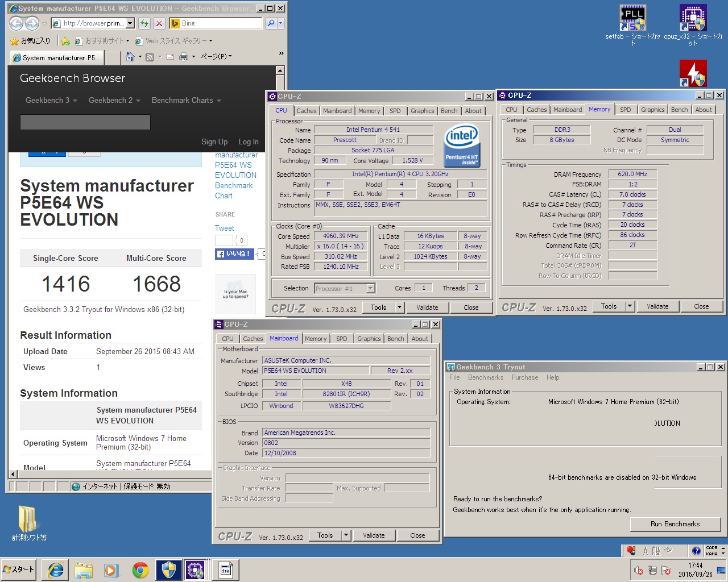Image resolution: width=728 pixels, height=582 pixels.
Task: Click Validate in the CPU-Z Mainboard window
Action: click(x=374, y=535)
